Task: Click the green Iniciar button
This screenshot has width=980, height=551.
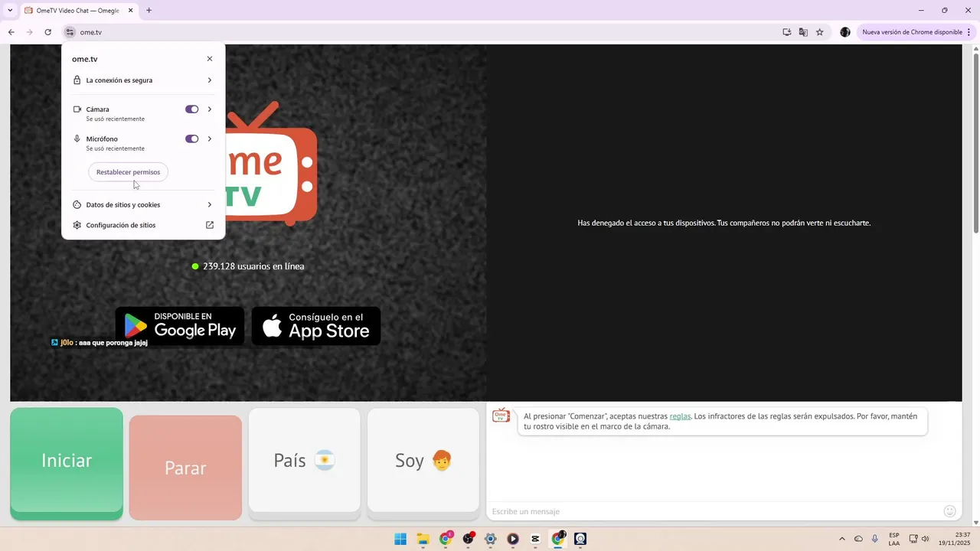Action: pyautogui.click(x=67, y=462)
